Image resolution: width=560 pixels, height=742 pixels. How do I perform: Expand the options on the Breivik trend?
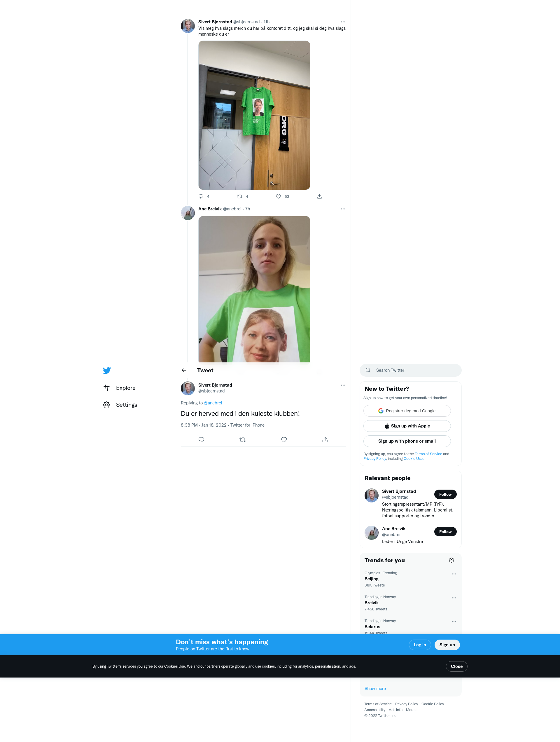tap(454, 598)
